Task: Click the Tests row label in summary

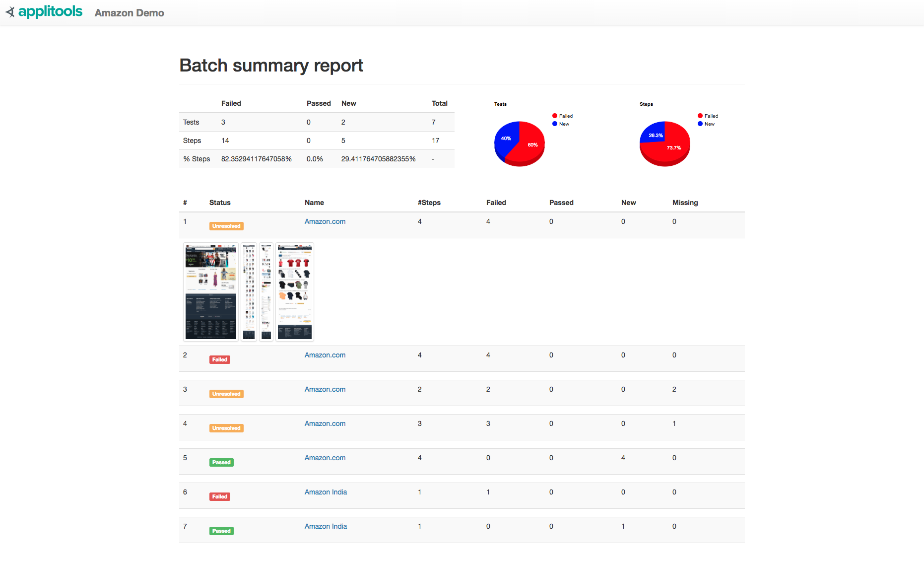Action: pyautogui.click(x=191, y=122)
